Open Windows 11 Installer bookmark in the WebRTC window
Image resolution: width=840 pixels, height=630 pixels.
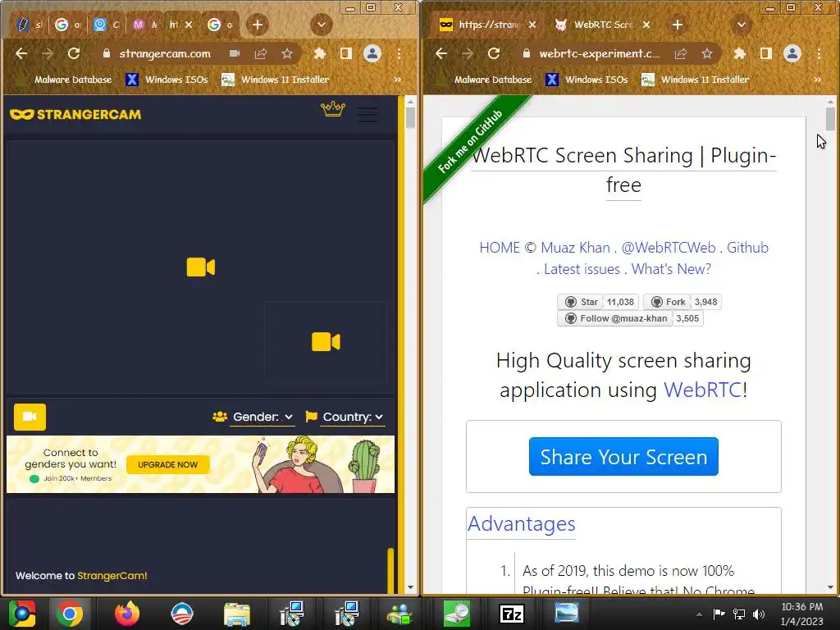pyautogui.click(x=695, y=80)
